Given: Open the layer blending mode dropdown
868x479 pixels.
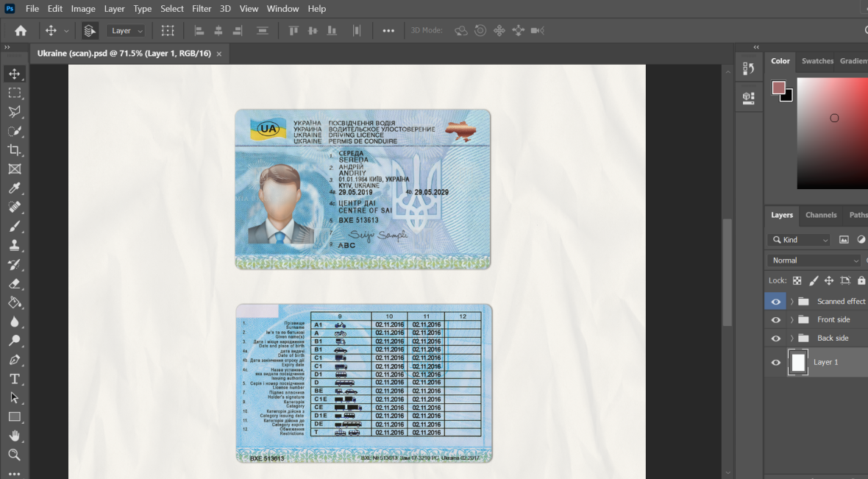Looking at the screenshot, I should [x=813, y=260].
